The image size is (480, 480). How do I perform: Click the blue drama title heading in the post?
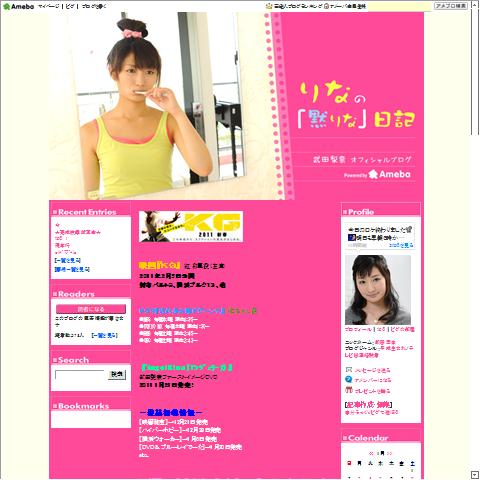tap(182, 311)
